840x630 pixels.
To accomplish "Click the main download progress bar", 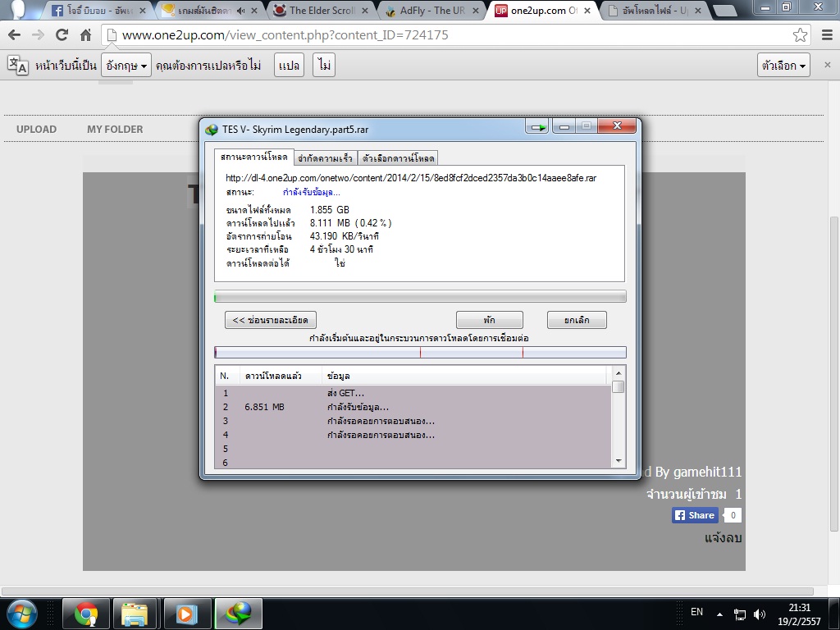I will pos(420,296).
